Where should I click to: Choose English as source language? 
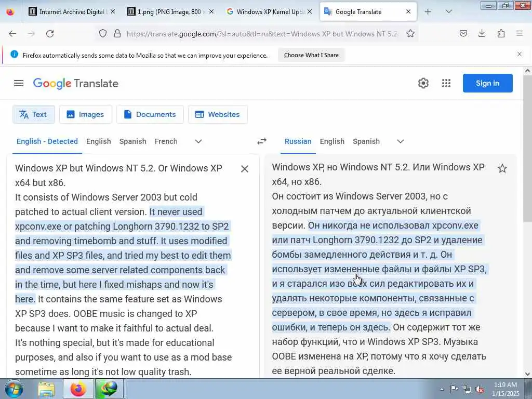tap(98, 141)
